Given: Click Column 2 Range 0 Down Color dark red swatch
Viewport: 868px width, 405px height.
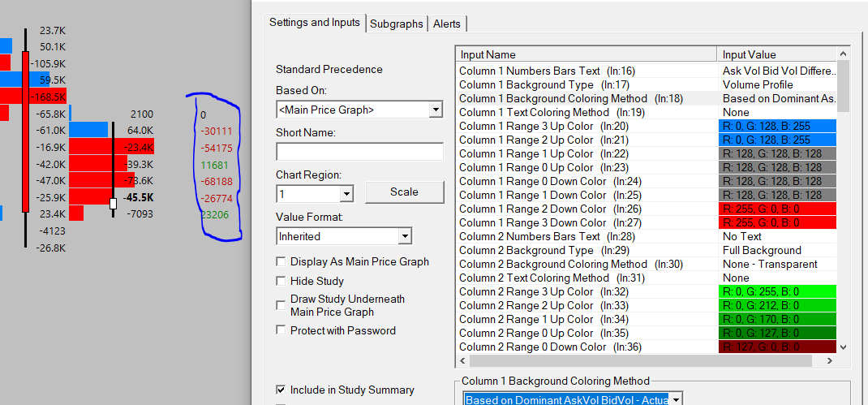Looking at the screenshot, I should pyautogui.click(x=776, y=347).
